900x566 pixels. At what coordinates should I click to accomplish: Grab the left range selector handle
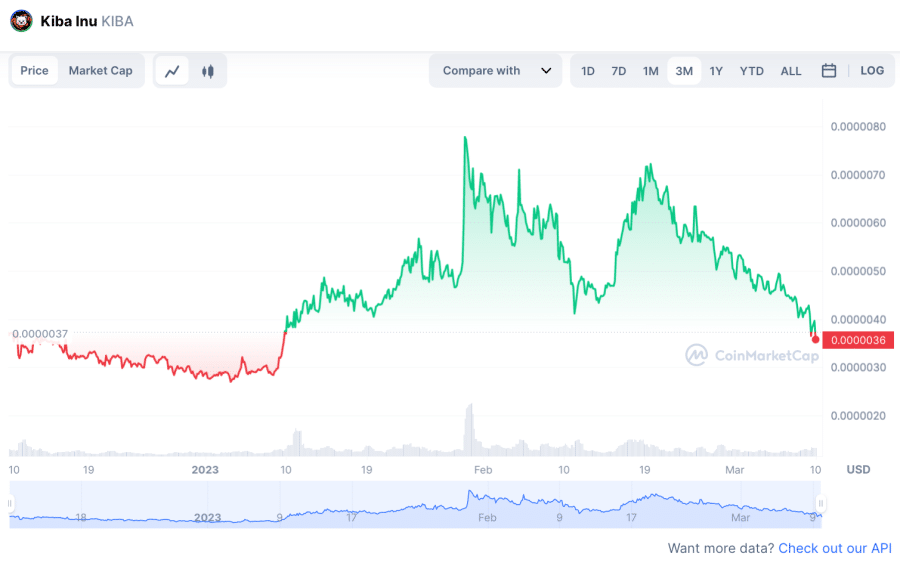(x=10, y=503)
